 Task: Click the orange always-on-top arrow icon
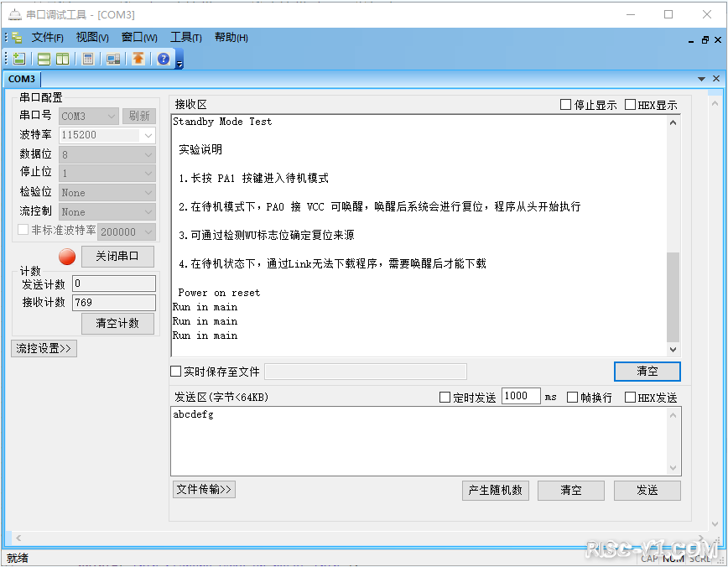(138, 59)
